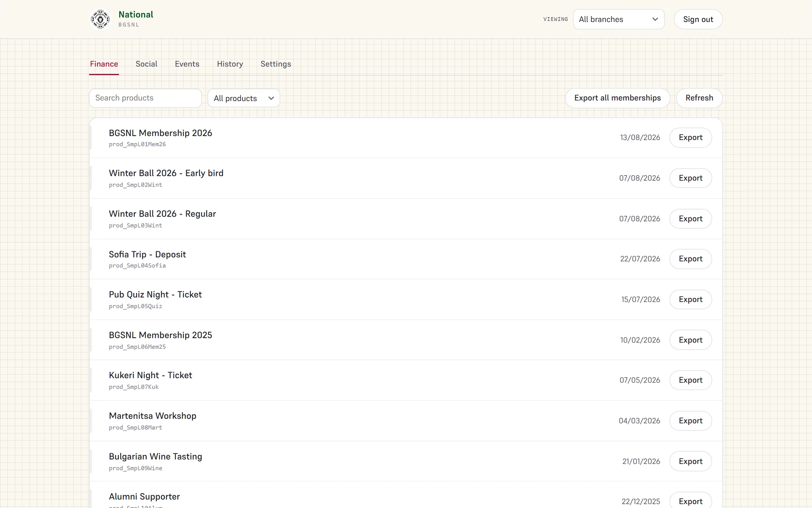The image size is (812, 508).
Task: Export Winter Ball 2026 - Regular
Action: tap(691, 219)
